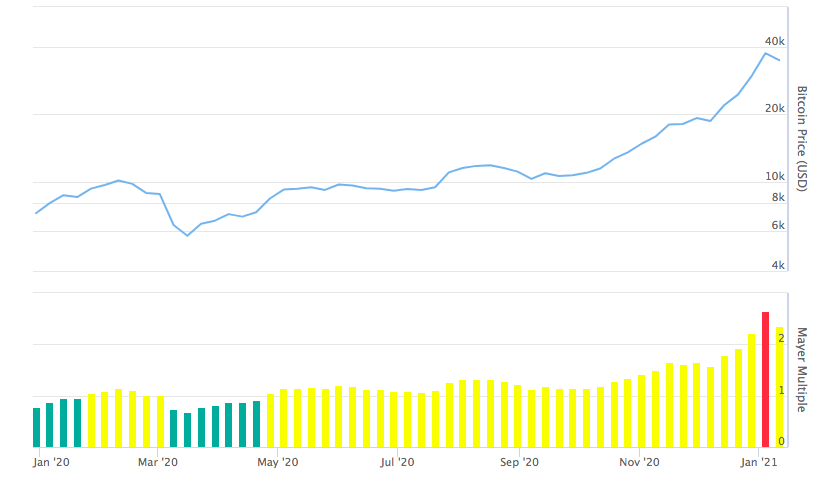Viewport: 827px width, 479px height.
Task: Click the "Jan '21" x-axis label
Action: (x=759, y=462)
